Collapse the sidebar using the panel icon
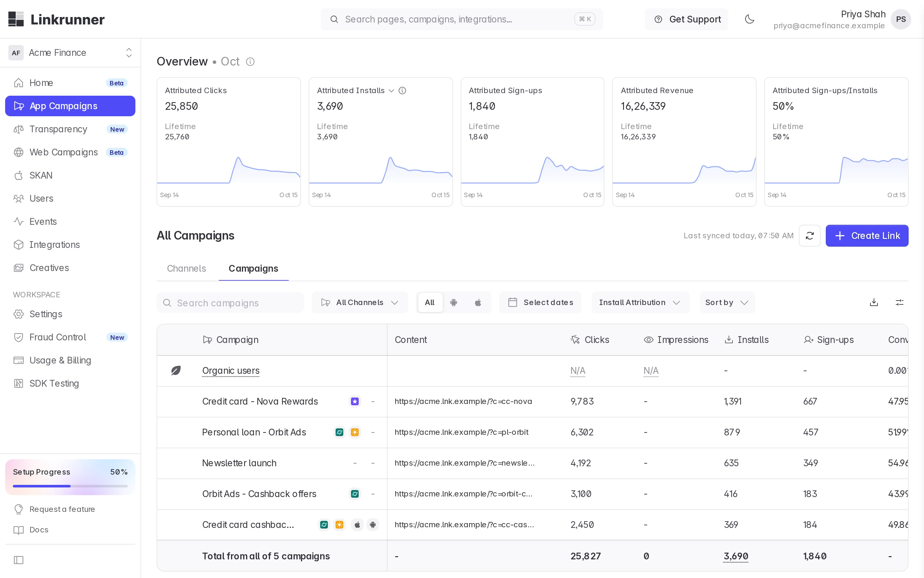 18,560
